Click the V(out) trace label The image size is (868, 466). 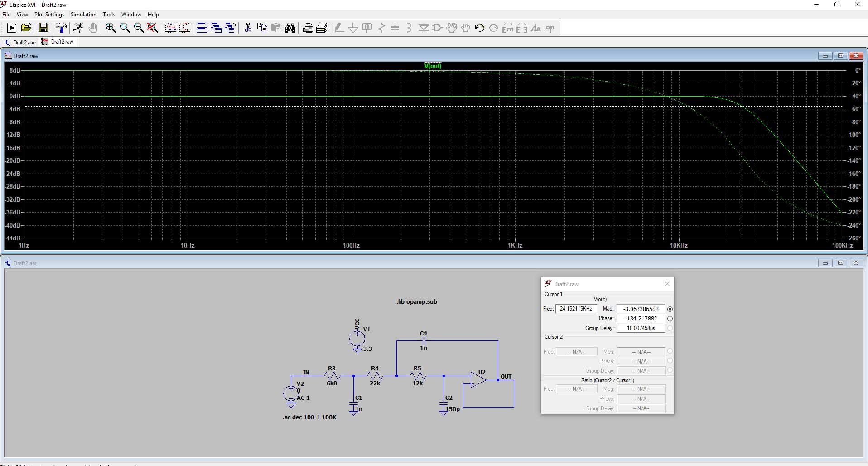(433, 66)
